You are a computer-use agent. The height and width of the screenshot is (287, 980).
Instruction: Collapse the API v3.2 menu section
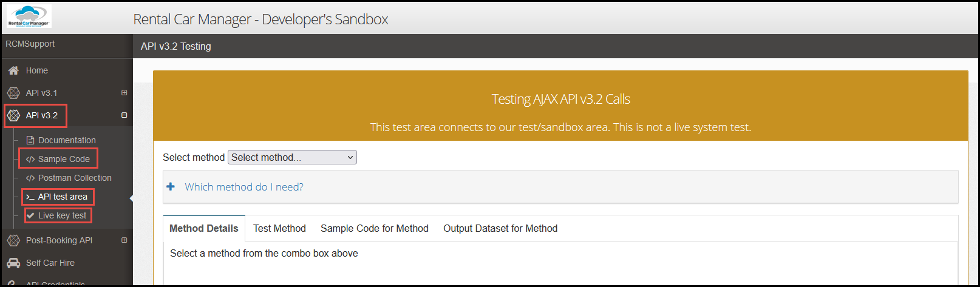coord(124,115)
